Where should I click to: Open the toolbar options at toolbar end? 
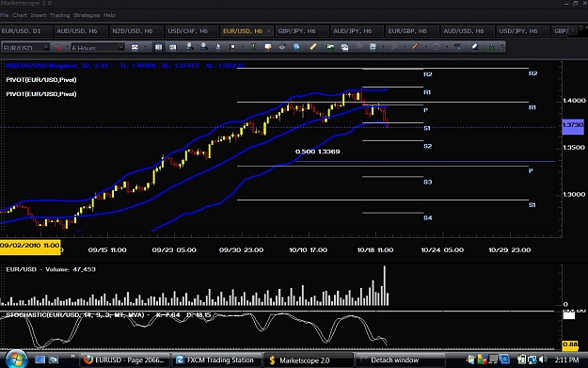(x=502, y=47)
